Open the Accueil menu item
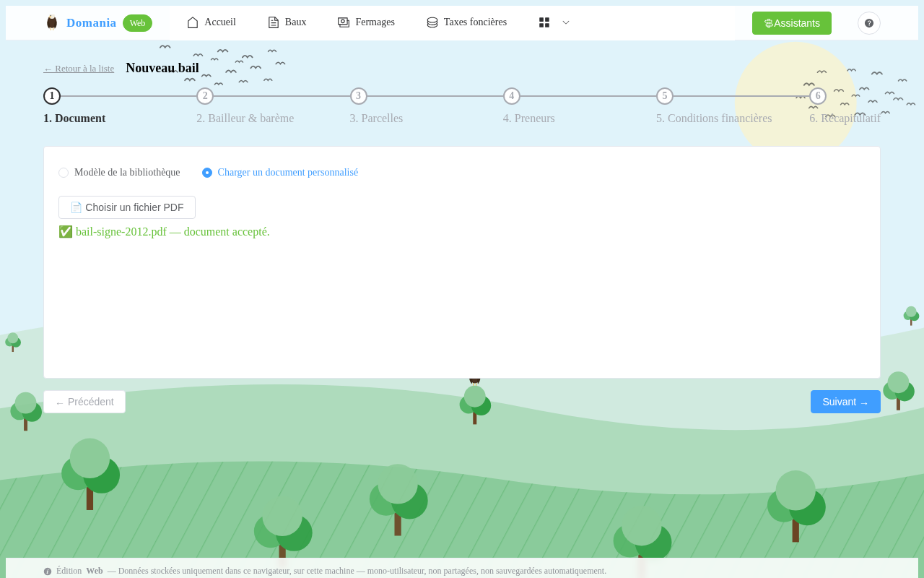Viewport: 924px width, 578px height. click(212, 22)
